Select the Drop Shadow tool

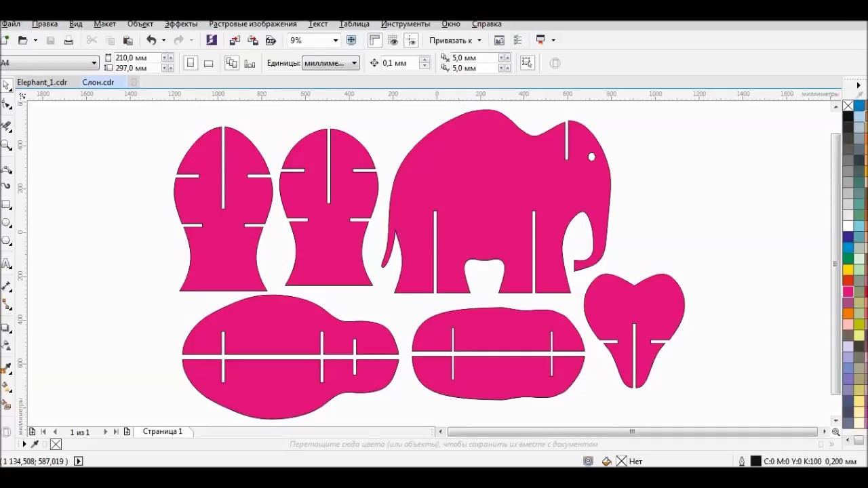[7, 328]
